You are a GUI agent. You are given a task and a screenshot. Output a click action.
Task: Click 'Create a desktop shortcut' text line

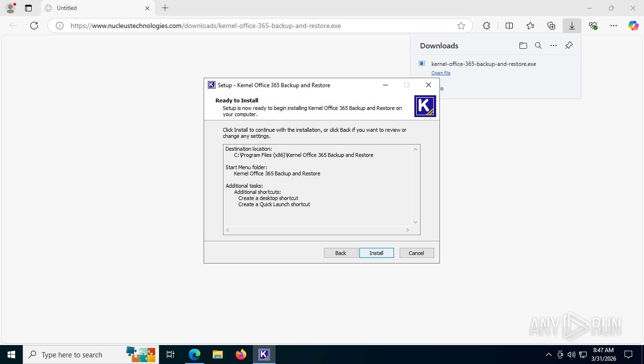(x=268, y=198)
